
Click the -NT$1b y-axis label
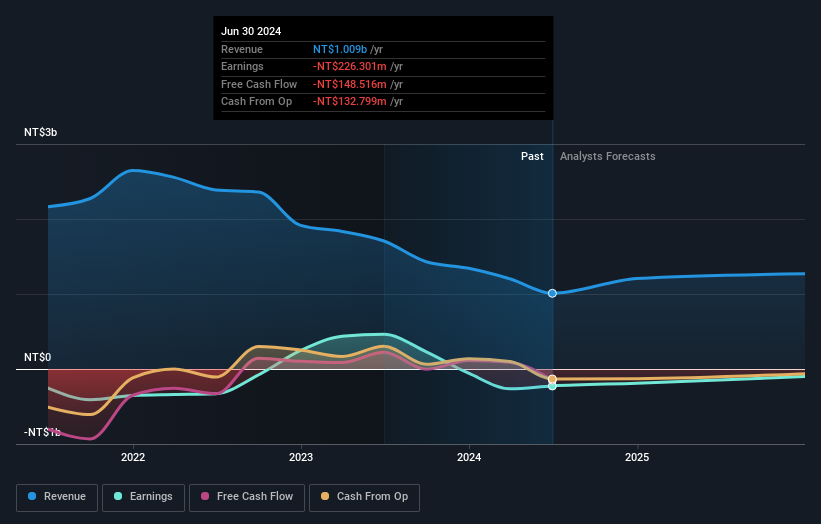coord(42,432)
